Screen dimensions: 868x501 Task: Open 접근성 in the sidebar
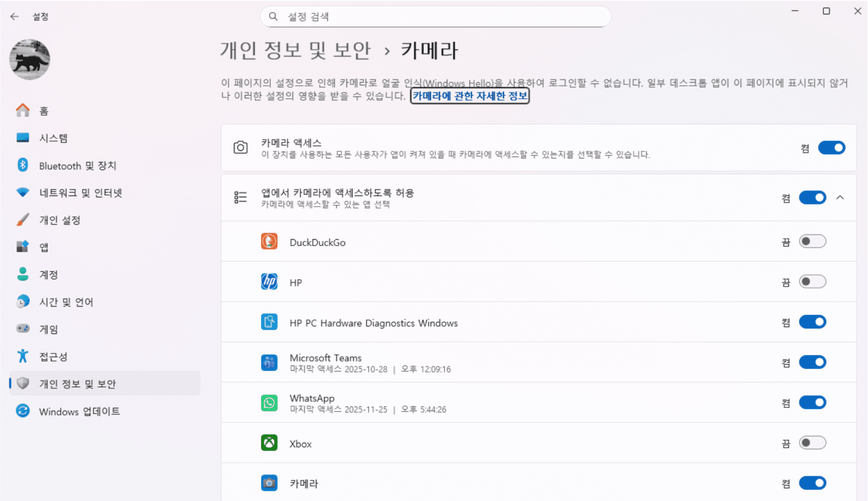(53, 357)
